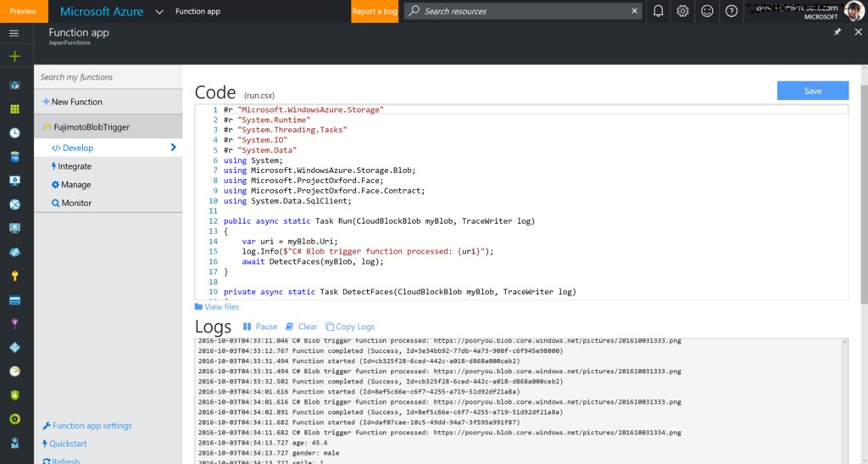Click log line 'gender: male'
Image resolution: width=868 pixels, height=464 pixels.
(x=269, y=453)
